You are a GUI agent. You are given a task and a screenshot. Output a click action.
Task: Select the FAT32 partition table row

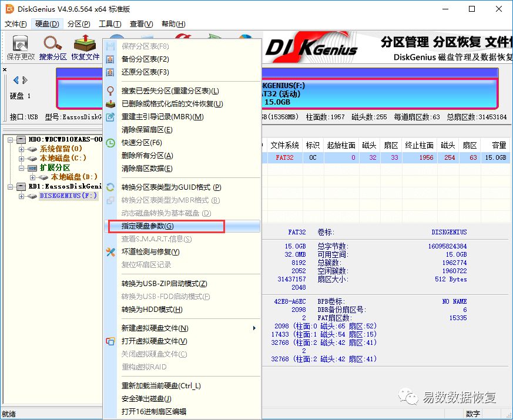(386, 157)
